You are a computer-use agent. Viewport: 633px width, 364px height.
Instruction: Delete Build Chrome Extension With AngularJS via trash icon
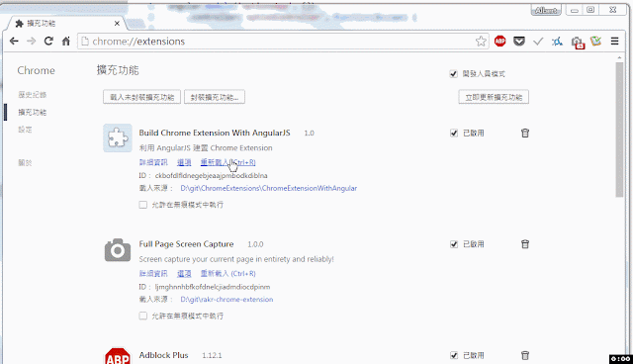525,133
